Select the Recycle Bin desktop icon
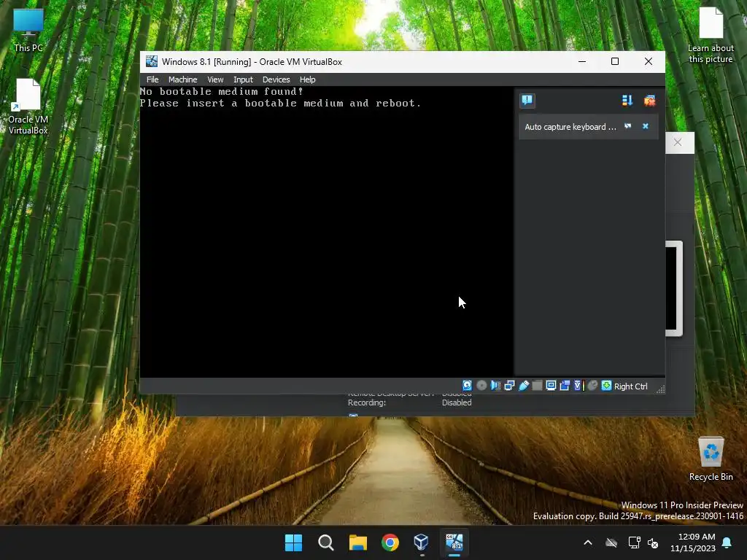747x560 pixels. (711, 459)
